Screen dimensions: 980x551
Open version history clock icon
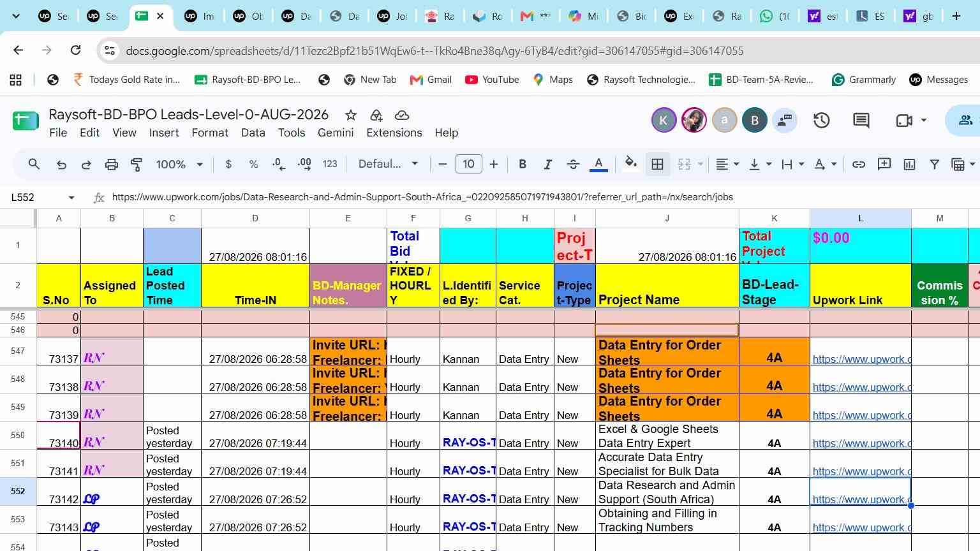coord(821,120)
